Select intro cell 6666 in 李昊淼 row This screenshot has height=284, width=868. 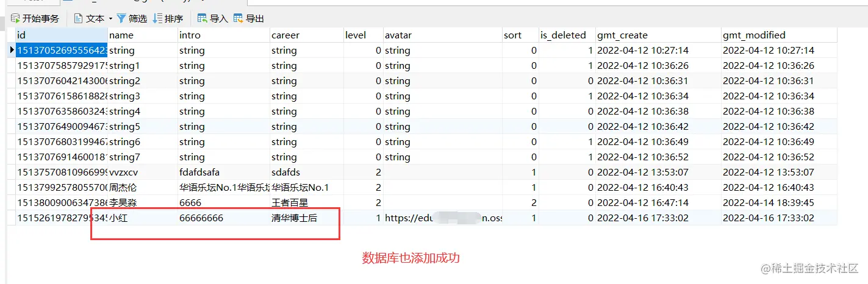pos(223,202)
